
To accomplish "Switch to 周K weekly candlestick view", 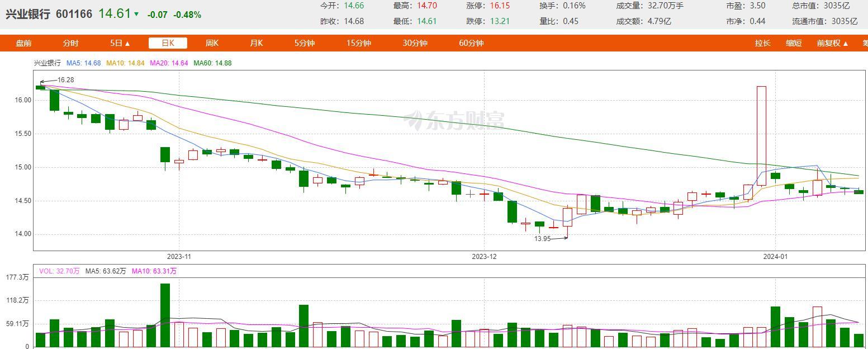I will (212, 43).
